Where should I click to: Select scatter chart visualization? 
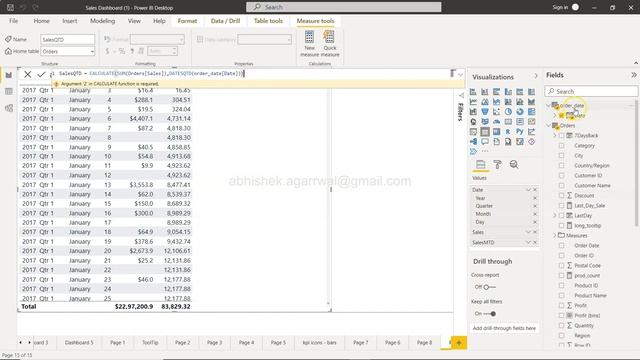(x=496, y=111)
